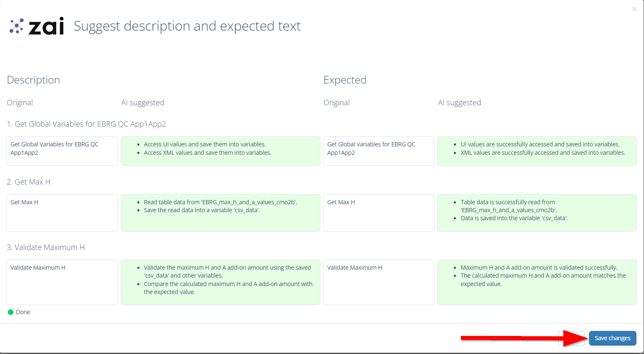This screenshot has width=644, height=354.
Task: Click original description field 'Validate Maximum H'
Action: click(62, 282)
